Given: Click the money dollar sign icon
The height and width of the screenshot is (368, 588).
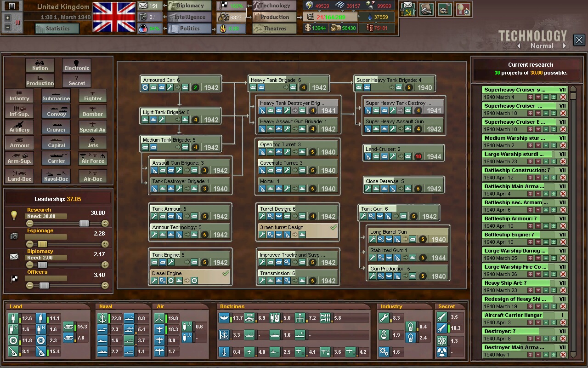Looking at the screenshot, I should [x=308, y=28].
